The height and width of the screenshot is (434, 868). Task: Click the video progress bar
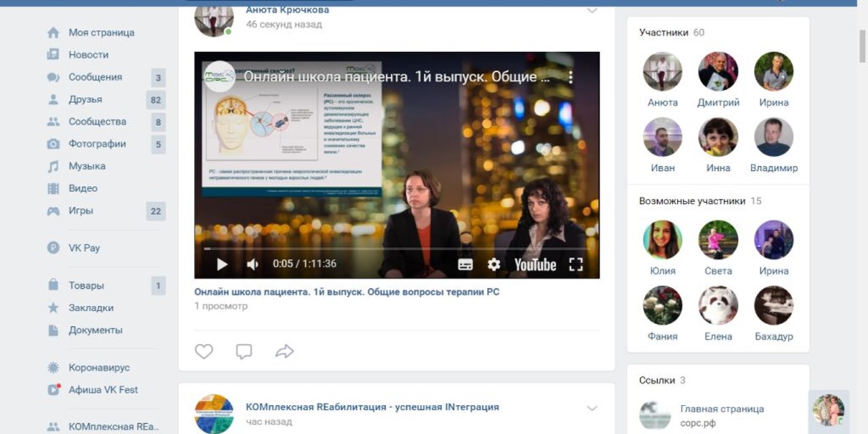coord(397,249)
